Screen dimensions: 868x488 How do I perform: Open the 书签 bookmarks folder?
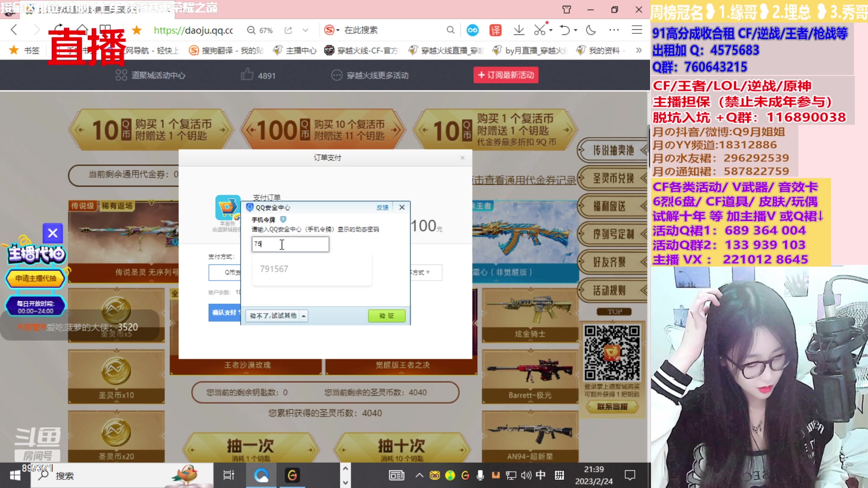25,50
